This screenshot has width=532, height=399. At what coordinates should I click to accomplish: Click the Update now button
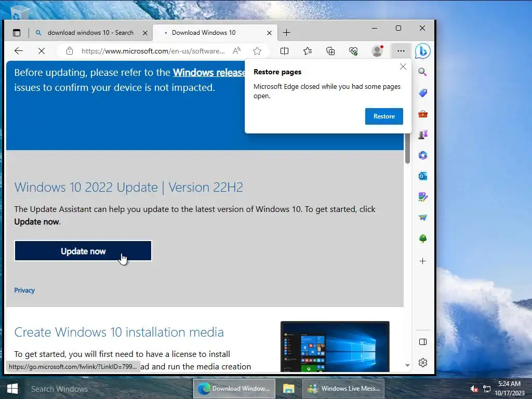point(83,251)
